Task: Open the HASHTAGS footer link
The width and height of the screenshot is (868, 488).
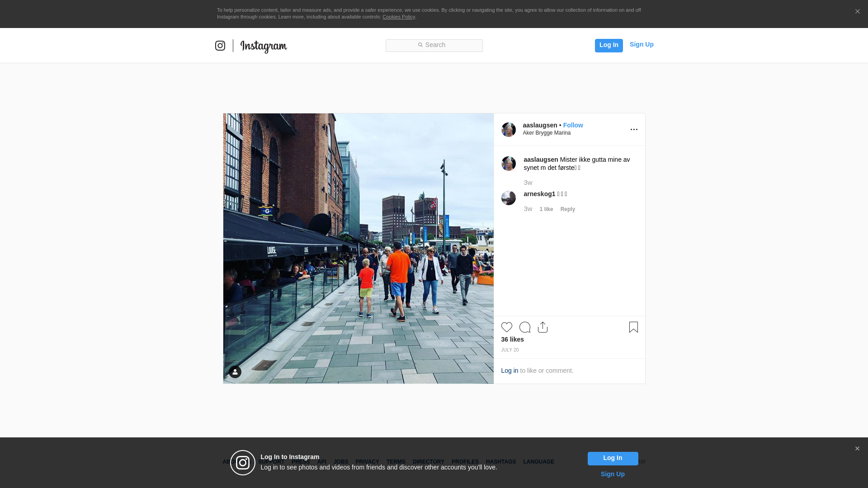Action: (x=501, y=462)
